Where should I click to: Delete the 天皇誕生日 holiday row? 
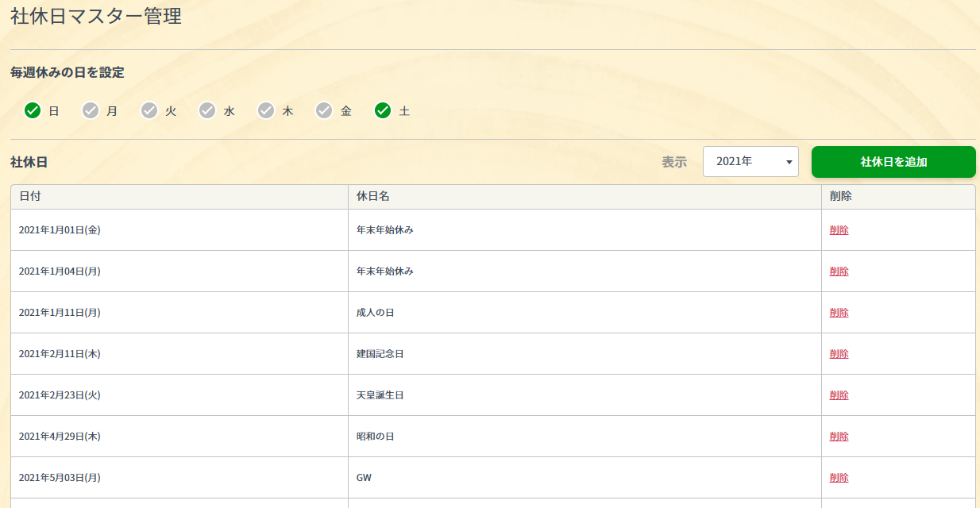[x=839, y=395]
